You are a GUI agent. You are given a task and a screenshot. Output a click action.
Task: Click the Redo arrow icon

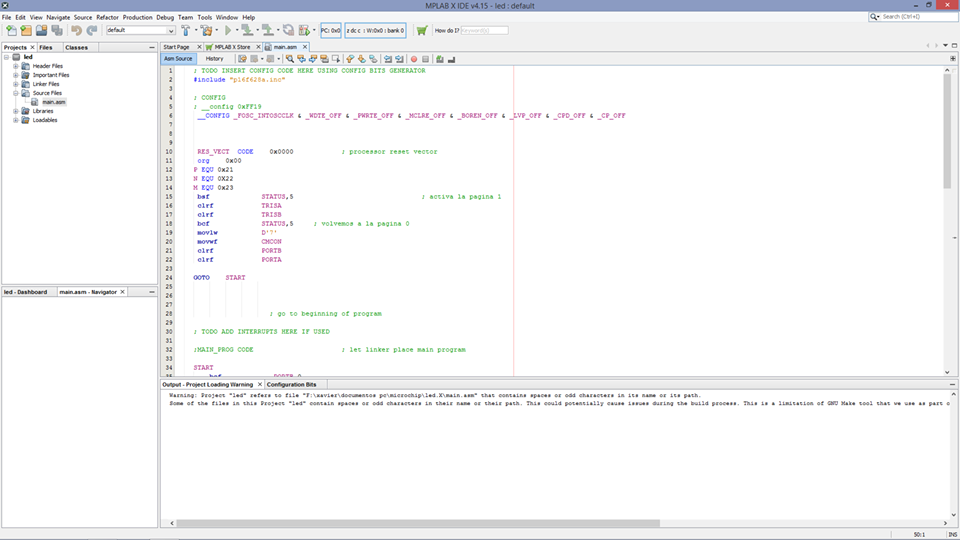pyautogui.click(x=92, y=30)
